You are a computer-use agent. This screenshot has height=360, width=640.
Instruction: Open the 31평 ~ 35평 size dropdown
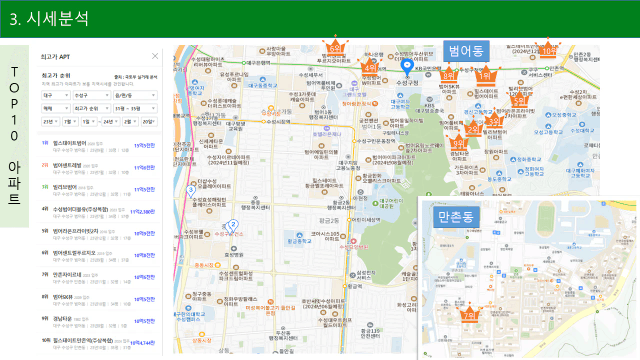135,108
